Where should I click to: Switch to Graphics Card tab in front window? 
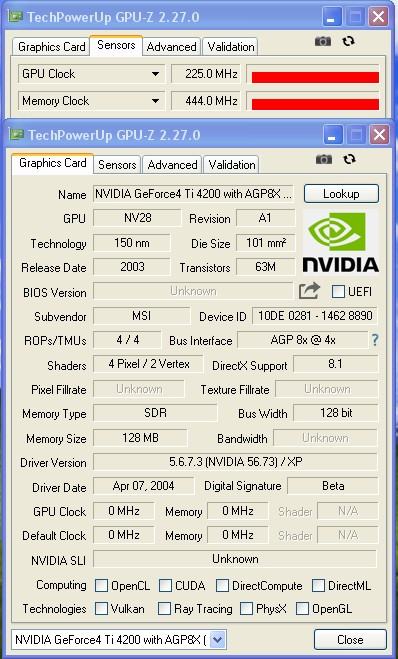click(53, 163)
